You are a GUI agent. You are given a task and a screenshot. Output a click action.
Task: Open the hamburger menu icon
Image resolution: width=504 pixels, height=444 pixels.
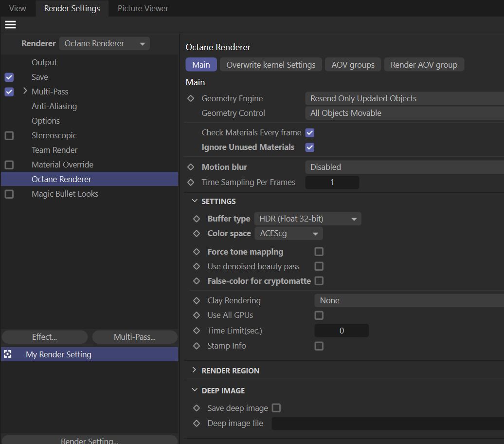click(x=10, y=24)
